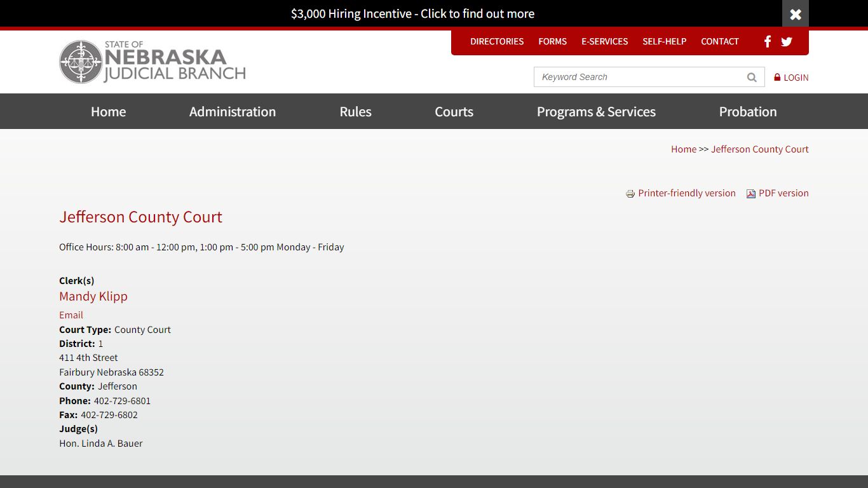Viewport: 868px width, 488px height.
Task: Open the Nebraska Judicial Branch logo homepage
Action: (x=153, y=62)
